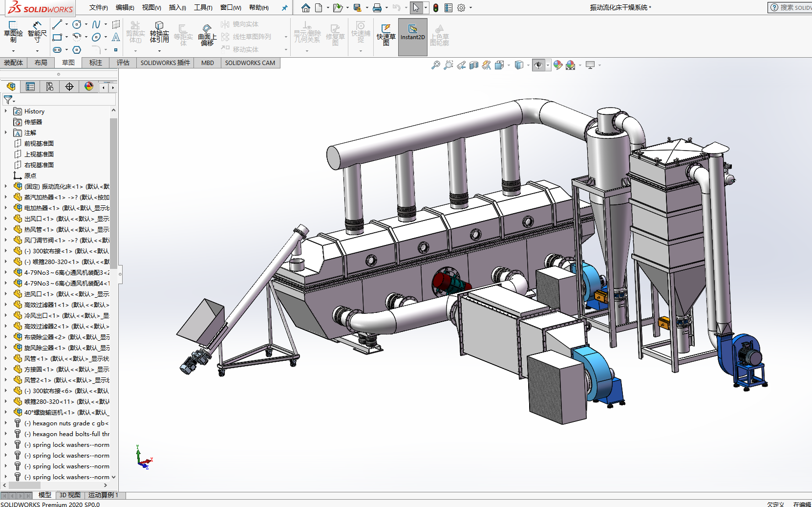The height and width of the screenshot is (507, 812).
Task: Open the DisplayManager color ball tab
Action: point(89,87)
